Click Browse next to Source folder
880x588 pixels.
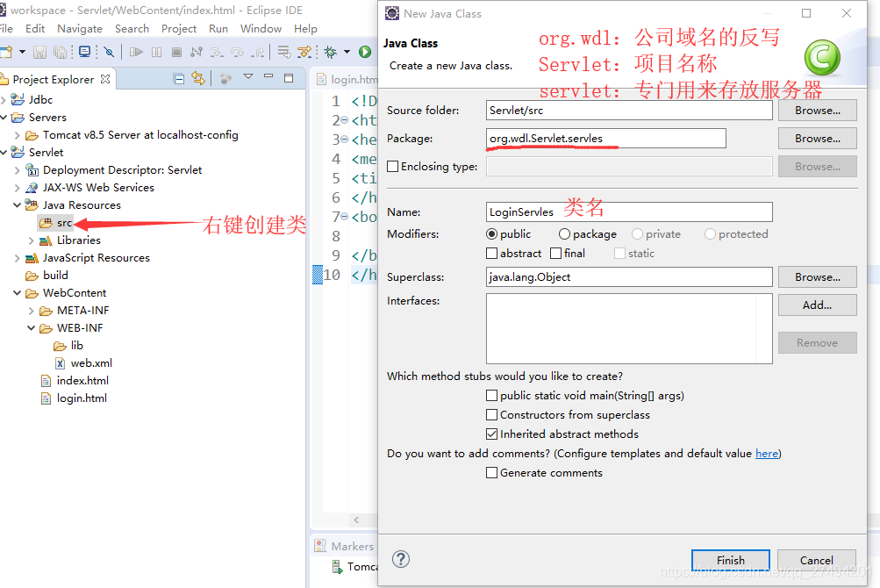[x=817, y=110]
